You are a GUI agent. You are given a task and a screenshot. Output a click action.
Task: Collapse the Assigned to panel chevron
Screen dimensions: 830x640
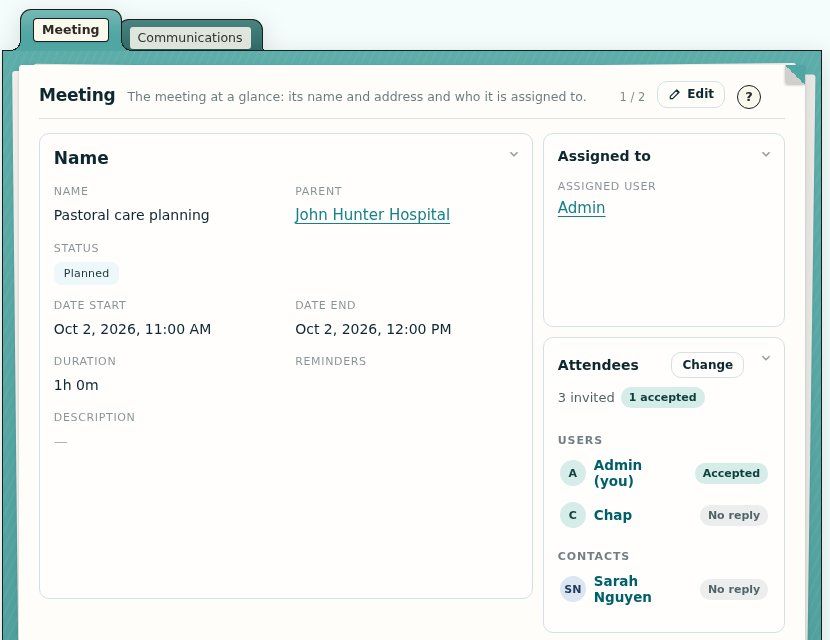click(x=765, y=155)
